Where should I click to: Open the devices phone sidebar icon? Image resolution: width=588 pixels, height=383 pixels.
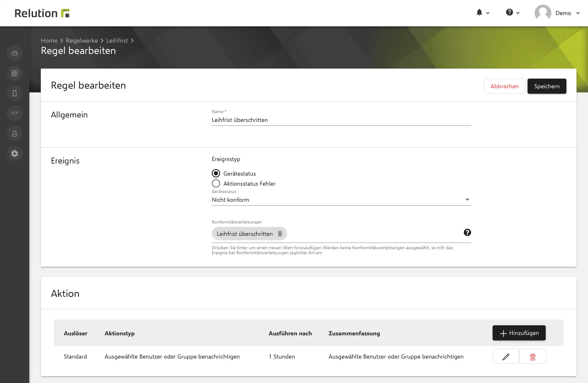click(15, 93)
